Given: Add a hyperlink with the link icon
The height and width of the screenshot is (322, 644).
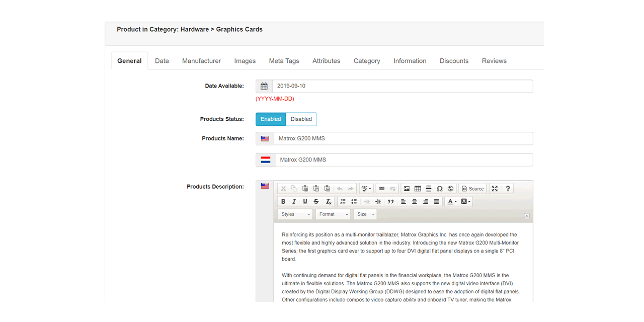Looking at the screenshot, I should click(x=381, y=189).
